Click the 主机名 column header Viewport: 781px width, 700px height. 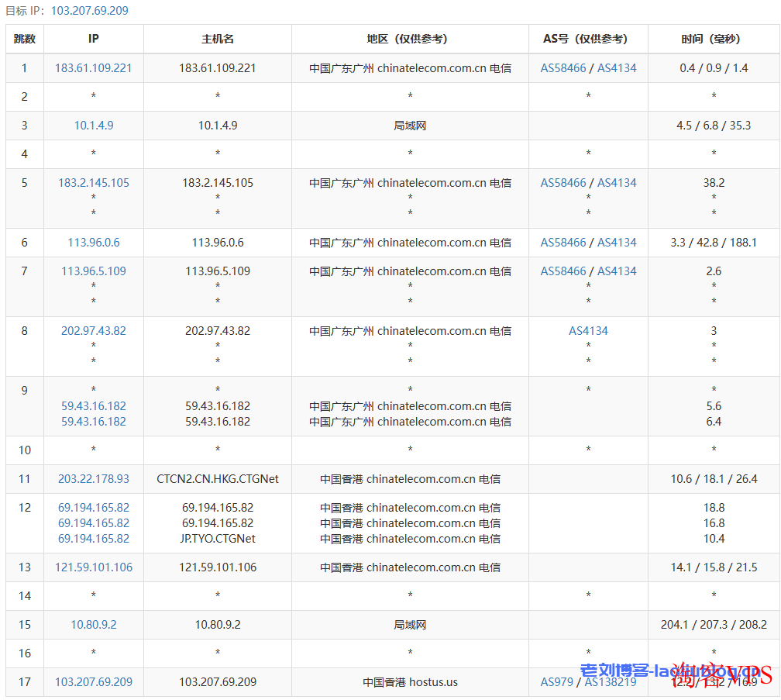(x=218, y=39)
